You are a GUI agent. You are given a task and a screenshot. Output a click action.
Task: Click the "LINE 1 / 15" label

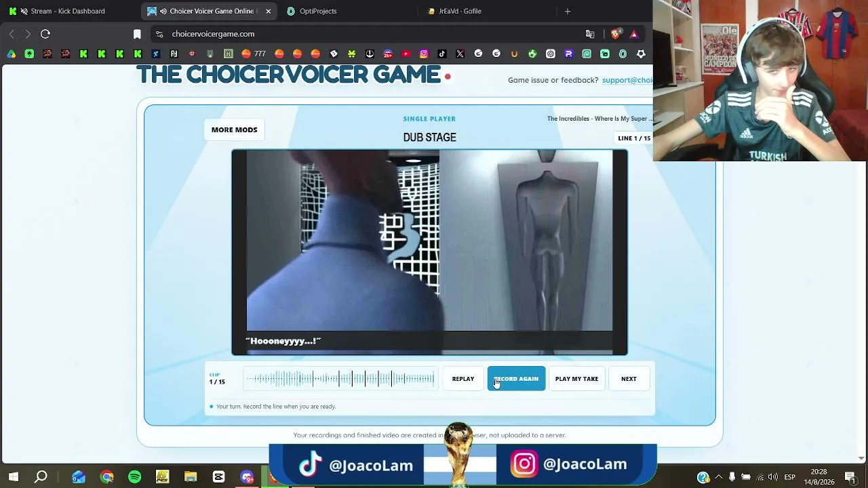pyautogui.click(x=634, y=138)
